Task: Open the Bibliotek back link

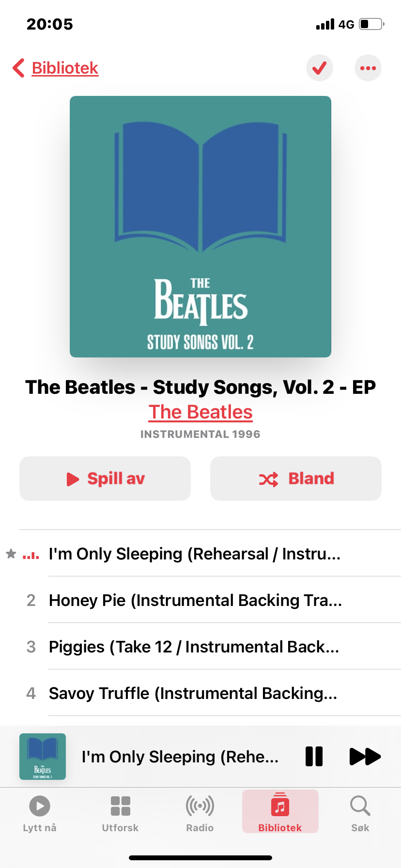Action: [65, 68]
